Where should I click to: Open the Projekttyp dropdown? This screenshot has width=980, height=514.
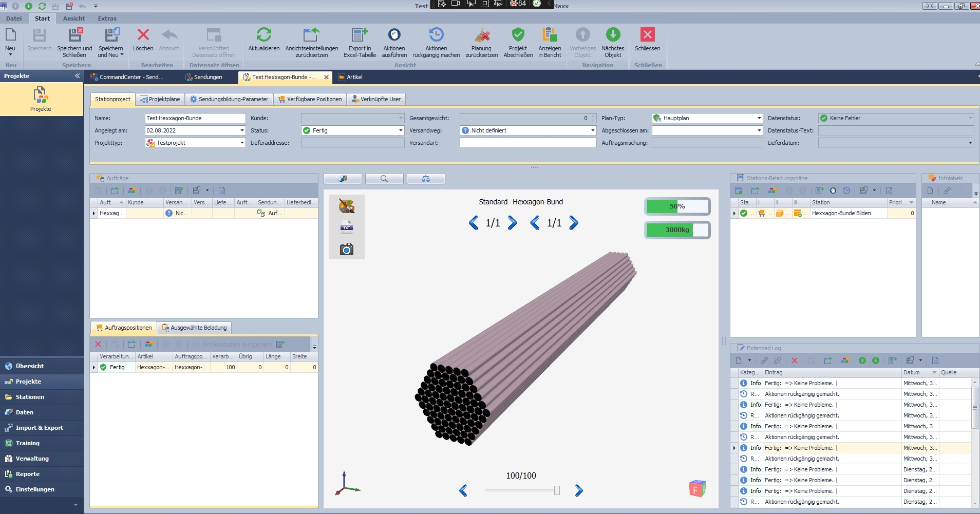242,143
